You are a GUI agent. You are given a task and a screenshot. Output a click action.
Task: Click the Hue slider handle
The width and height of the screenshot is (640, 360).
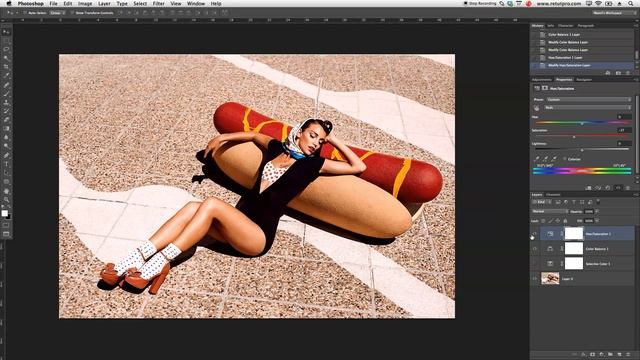tap(582, 123)
